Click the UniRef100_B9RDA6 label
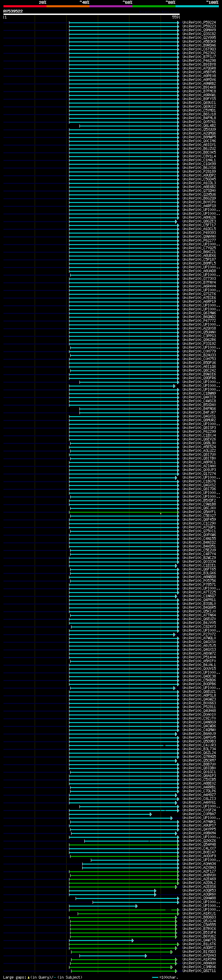Screen dimensions: 222x980 pyautogui.click(x=199, y=45)
